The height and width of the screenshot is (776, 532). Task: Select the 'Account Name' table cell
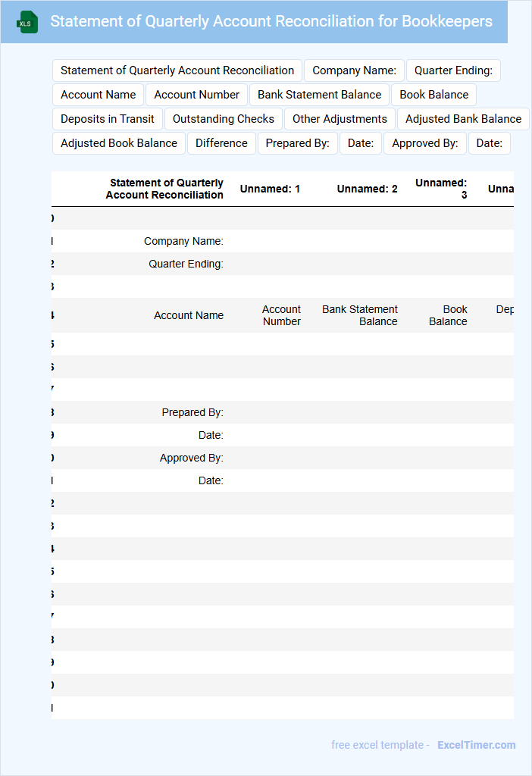(189, 315)
